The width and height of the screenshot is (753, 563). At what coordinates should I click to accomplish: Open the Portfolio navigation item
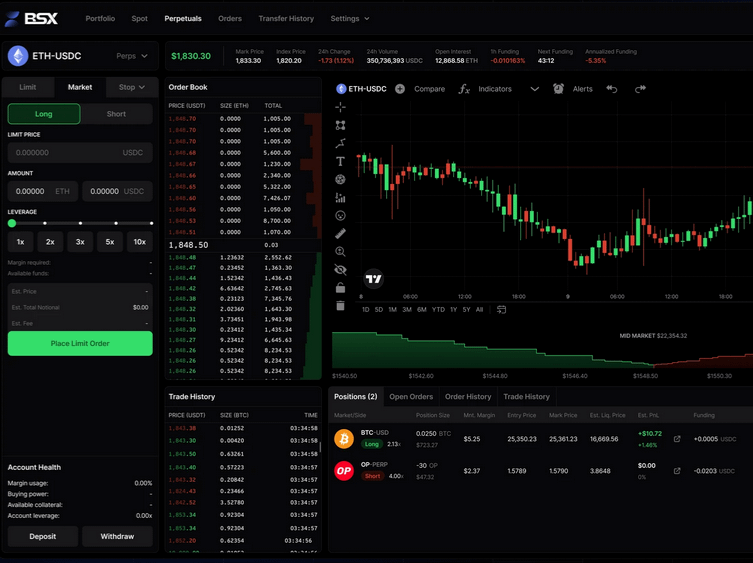tap(100, 18)
